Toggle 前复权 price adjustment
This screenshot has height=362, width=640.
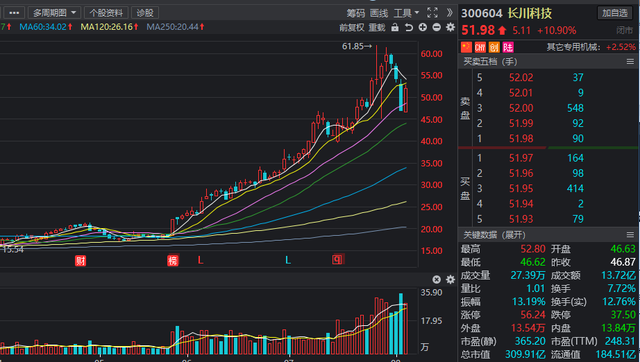[352, 28]
